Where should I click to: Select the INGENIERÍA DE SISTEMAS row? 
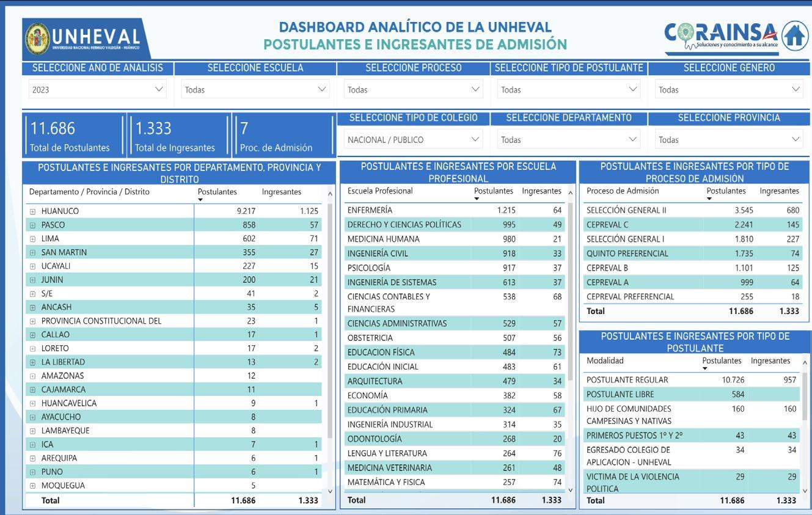click(x=454, y=282)
